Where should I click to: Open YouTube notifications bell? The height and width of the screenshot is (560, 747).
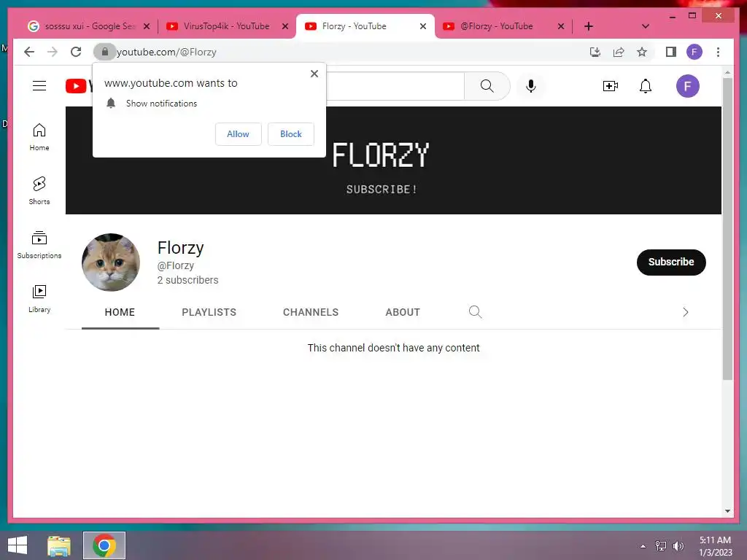pos(646,86)
